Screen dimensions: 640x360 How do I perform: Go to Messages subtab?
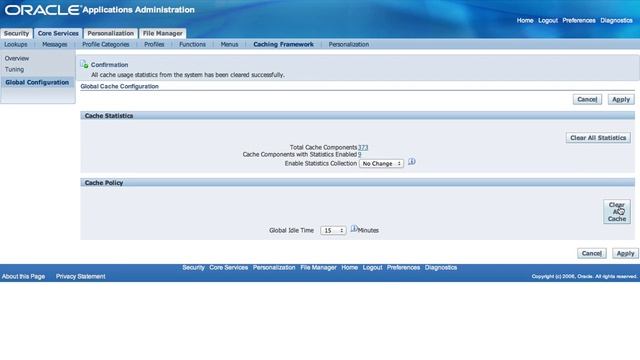pos(55,44)
